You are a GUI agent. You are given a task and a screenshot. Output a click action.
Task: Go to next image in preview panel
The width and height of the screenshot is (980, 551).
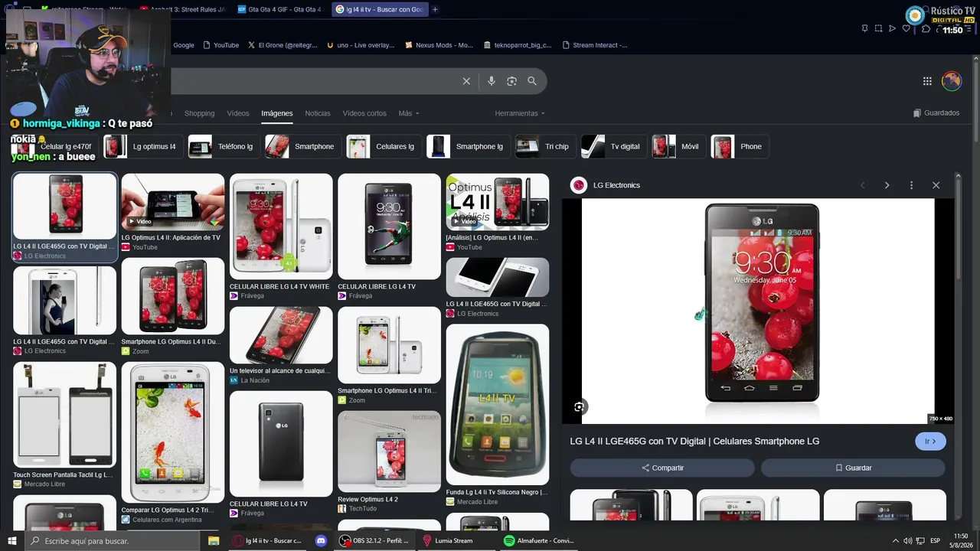(x=887, y=185)
